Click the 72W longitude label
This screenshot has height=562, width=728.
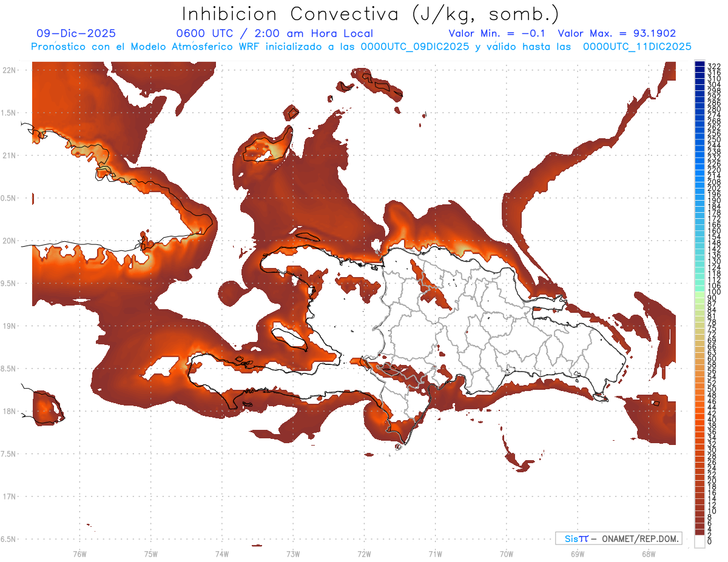click(x=364, y=554)
